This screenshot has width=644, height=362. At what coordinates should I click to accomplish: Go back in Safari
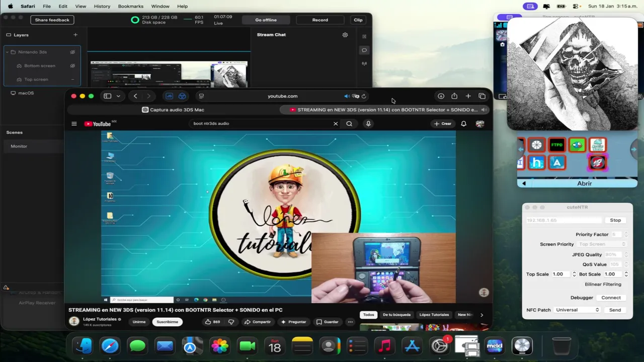tap(135, 96)
